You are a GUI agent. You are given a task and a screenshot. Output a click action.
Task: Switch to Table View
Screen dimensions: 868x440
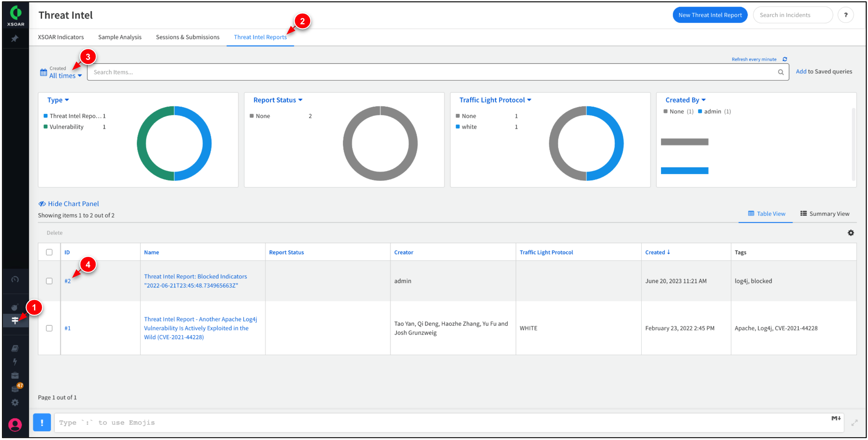click(766, 214)
